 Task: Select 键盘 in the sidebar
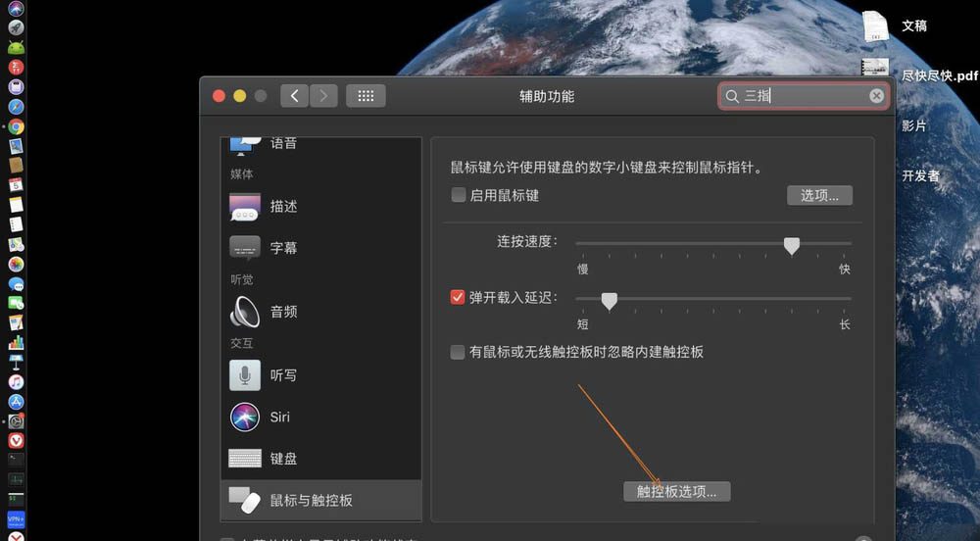coord(320,459)
